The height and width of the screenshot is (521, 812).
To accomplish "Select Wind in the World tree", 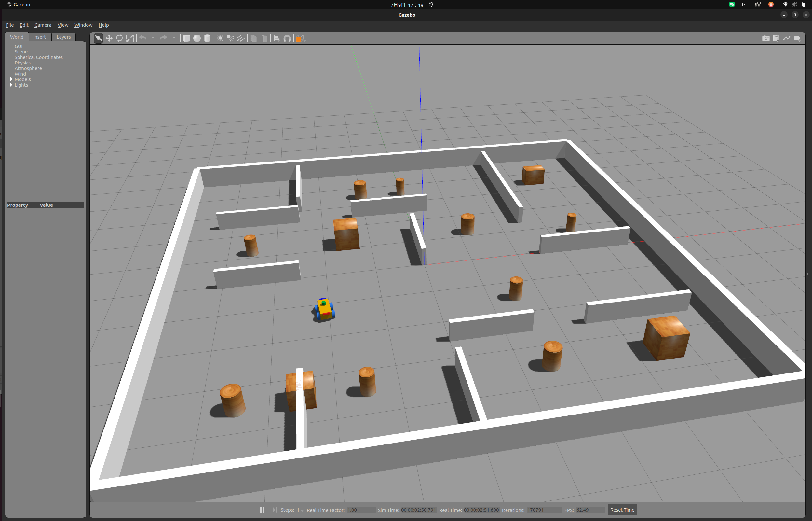I will coord(20,74).
